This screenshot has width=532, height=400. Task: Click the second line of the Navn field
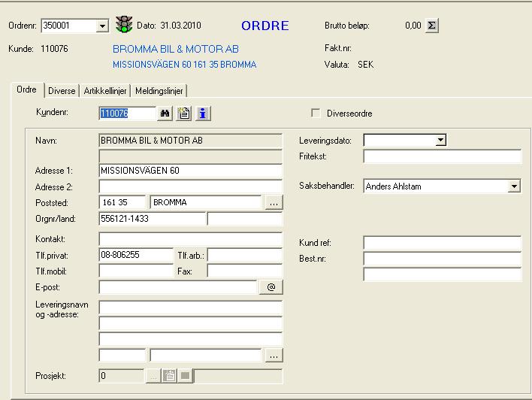[x=190, y=156]
